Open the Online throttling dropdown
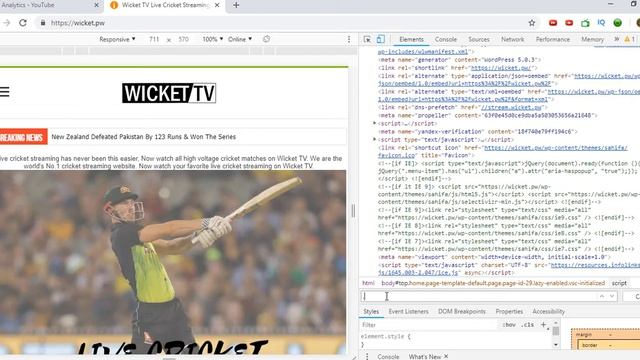Screen dimensions: 640x360 [x=240, y=39]
